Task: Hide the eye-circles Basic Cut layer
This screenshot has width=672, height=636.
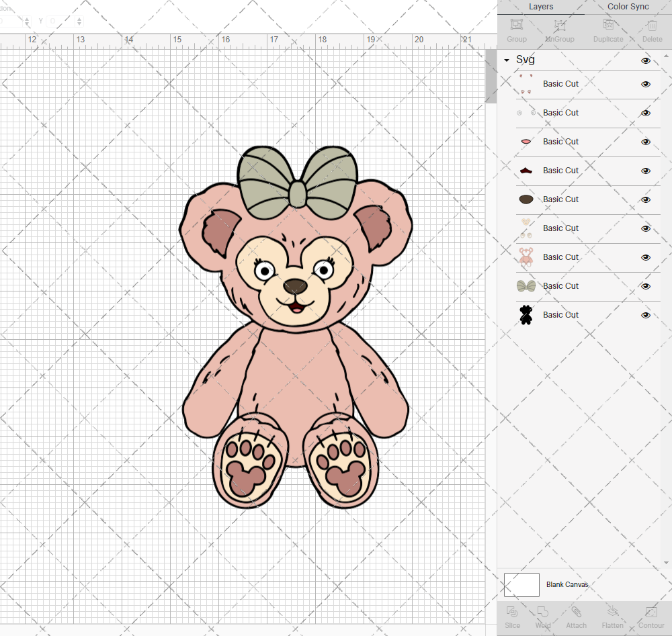Action: click(645, 113)
